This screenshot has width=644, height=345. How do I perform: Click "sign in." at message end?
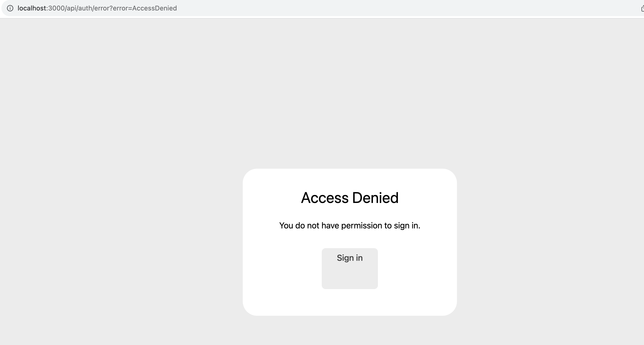click(x=407, y=226)
